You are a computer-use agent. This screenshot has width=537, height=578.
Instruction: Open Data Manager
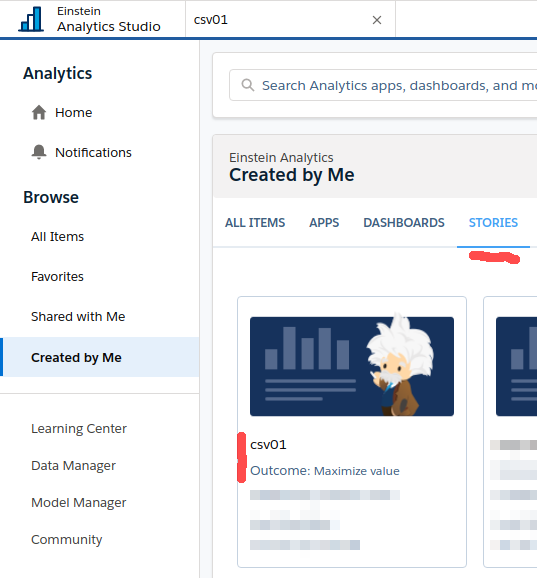pos(73,466)
